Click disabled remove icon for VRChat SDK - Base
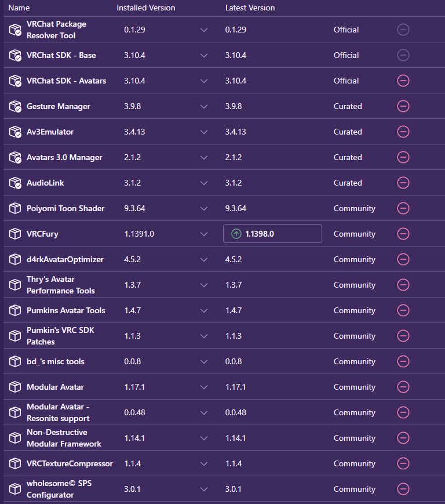 pyautogui.click(x=403, y=55)
